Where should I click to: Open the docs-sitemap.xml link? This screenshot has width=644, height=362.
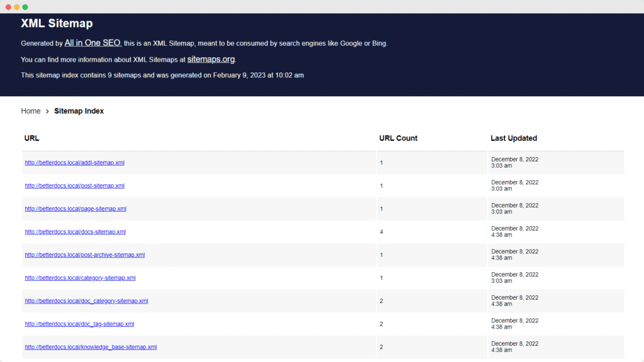pos(74,231)
